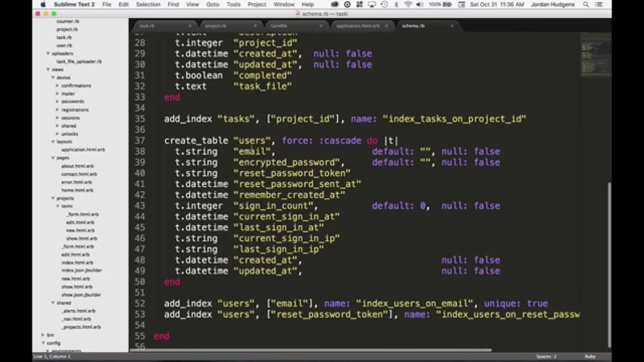Collapse the config folder
The height and width of the screenshot is (362, 644).
point(43,343)
